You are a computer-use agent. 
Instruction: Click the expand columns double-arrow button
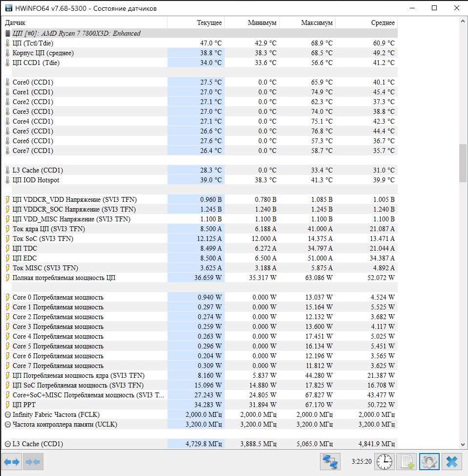tap(12, 462)
